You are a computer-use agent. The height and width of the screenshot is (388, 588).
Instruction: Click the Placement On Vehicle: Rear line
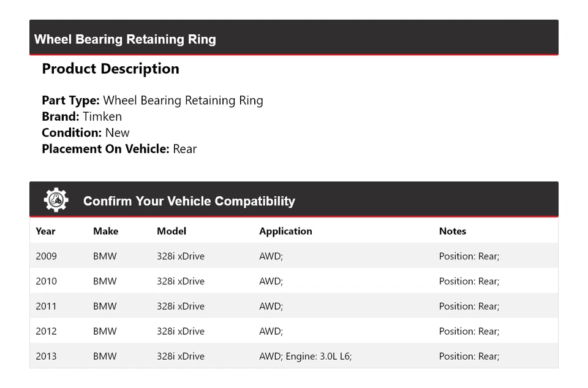click(119, 148)
